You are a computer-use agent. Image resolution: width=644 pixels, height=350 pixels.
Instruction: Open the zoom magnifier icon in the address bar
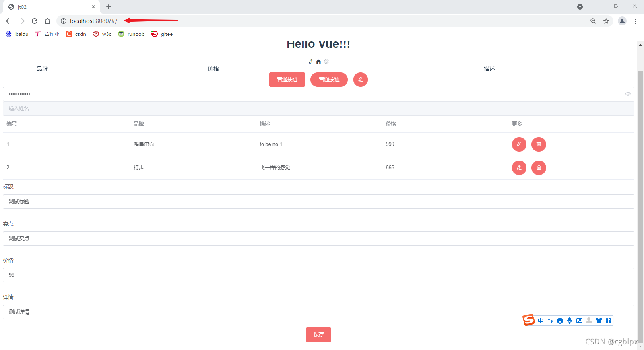(x=593, y=21)
